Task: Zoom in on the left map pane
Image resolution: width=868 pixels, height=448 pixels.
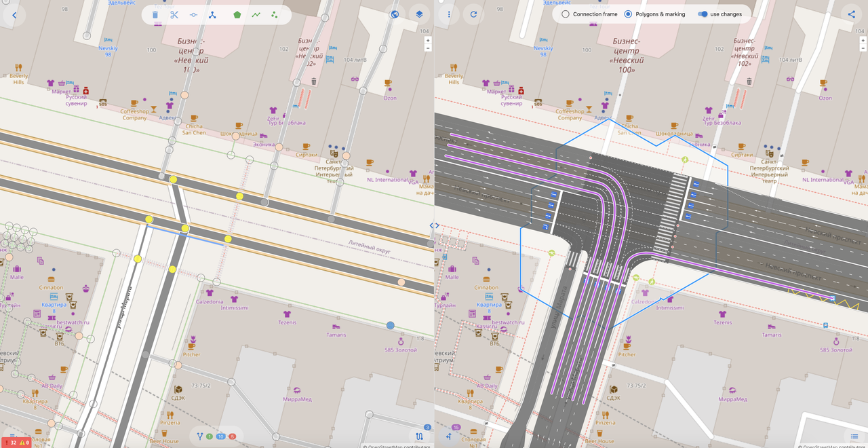Action: click(428, 41)
